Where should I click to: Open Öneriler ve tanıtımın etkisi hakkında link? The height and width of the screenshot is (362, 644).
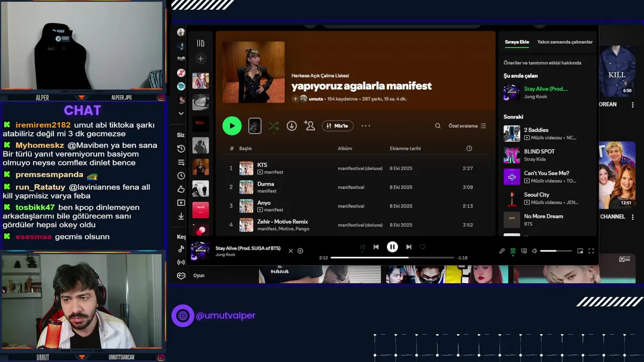542,63
